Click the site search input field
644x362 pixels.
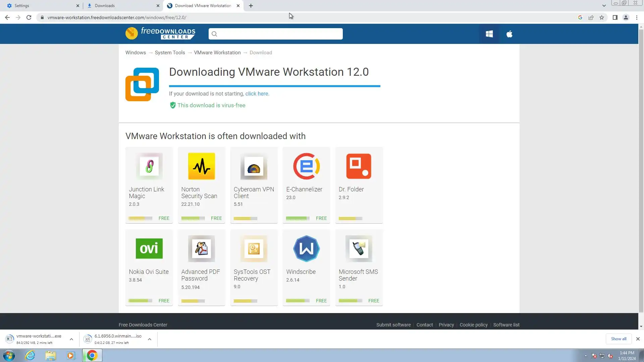click(278, 34)
